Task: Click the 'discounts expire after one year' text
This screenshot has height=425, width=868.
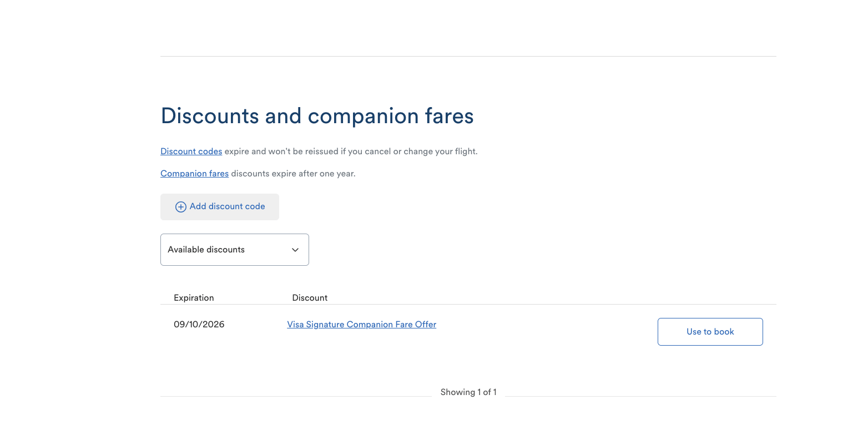Action: pyautogui.click(x=293, y=174)
